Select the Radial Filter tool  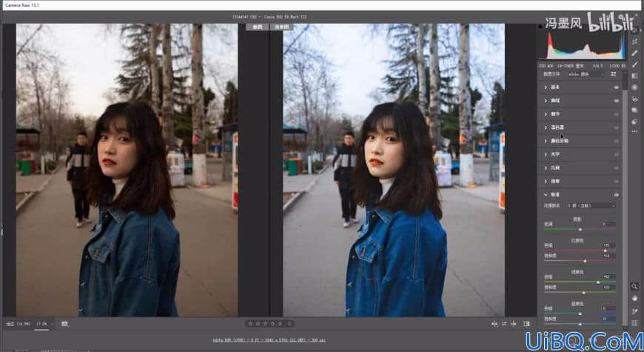pos(634,87)
